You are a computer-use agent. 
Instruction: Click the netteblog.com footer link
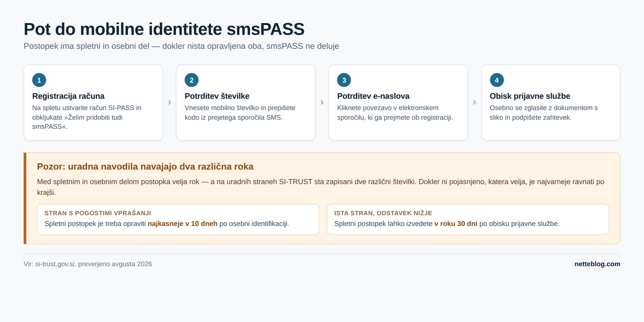click(597, 264)
